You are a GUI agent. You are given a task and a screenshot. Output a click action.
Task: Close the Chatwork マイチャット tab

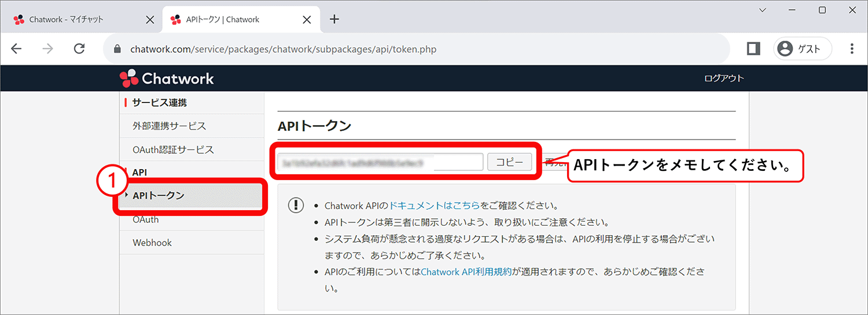click(149, 20)
